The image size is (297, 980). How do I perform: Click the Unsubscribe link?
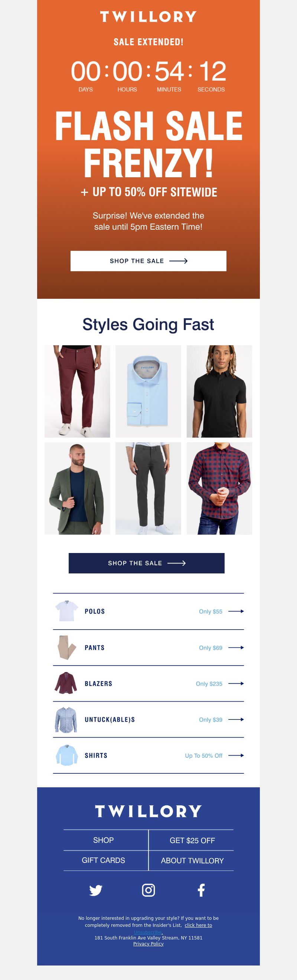coord(148,932)
